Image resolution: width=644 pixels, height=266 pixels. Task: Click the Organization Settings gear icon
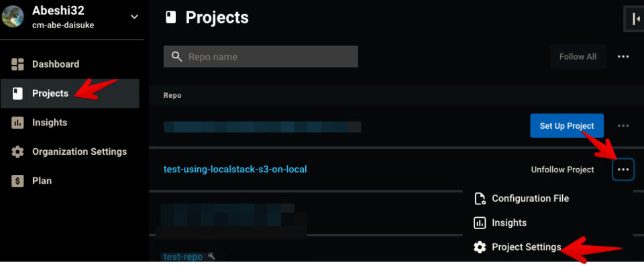click(x=17, y=152)
